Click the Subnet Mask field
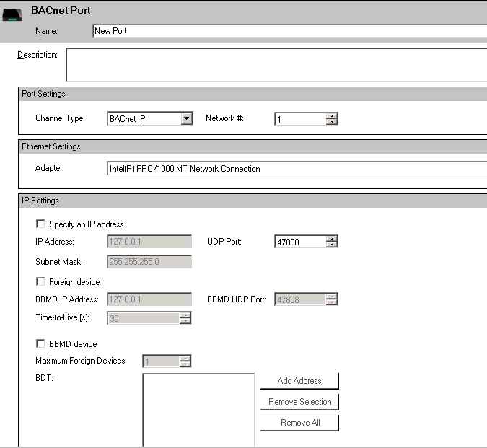Viewport: 487px width, 448px height. point(149,262)
